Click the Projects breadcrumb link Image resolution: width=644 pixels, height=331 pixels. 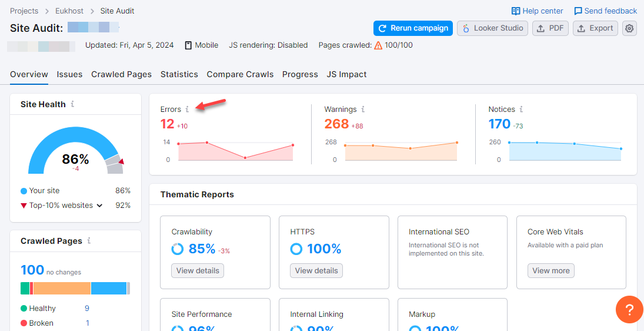tap(24, 11)
